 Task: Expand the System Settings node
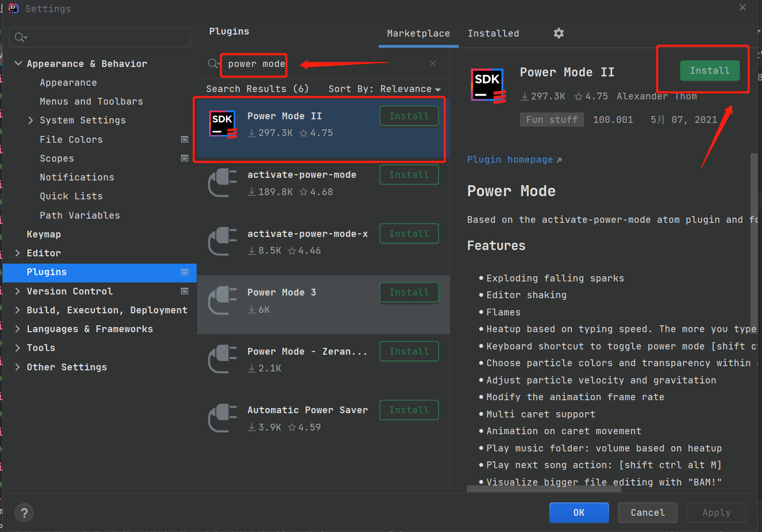(30, 120)
